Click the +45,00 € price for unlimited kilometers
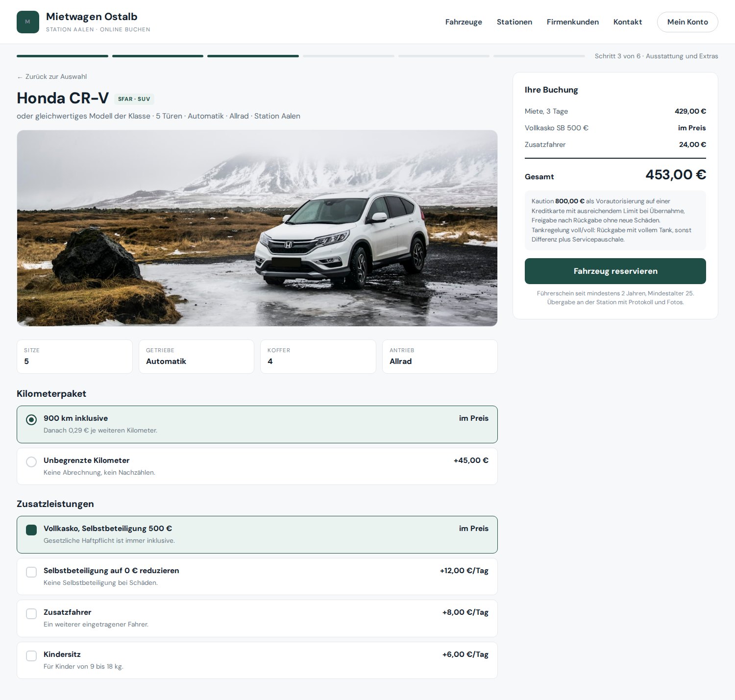 (471, 460)
